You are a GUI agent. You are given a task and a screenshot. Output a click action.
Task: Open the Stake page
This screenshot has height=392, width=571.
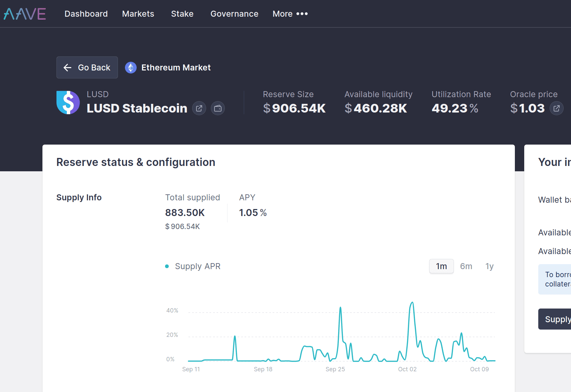point(182,14)
